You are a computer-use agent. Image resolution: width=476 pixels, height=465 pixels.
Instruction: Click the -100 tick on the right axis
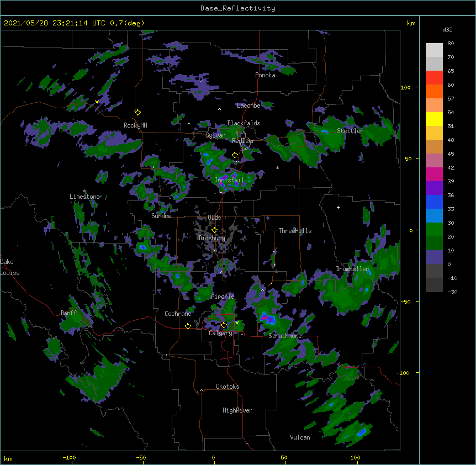point(404,373)
